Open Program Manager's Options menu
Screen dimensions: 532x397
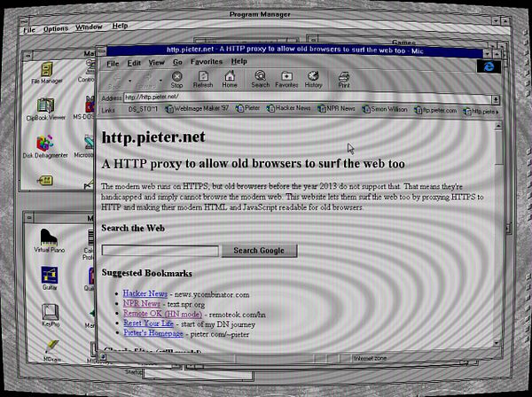(56, 29)
